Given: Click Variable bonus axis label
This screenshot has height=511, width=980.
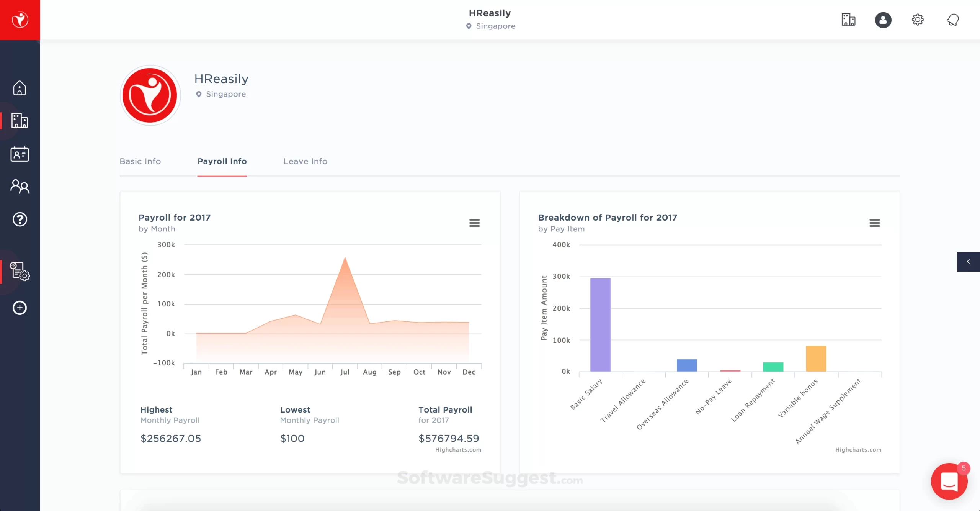Looking at the screenshot, I should click(x=797, y=398).
